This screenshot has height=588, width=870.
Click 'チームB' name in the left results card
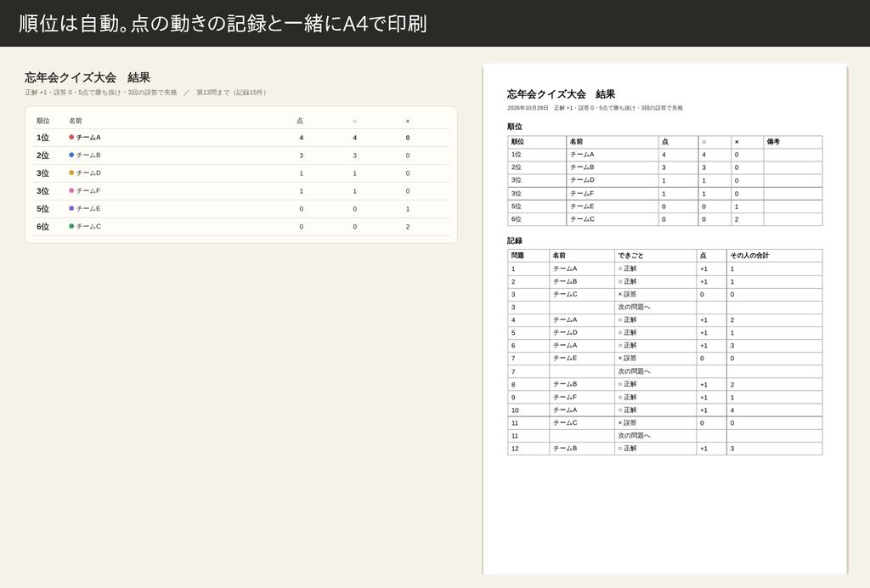(x=88, y=155)
